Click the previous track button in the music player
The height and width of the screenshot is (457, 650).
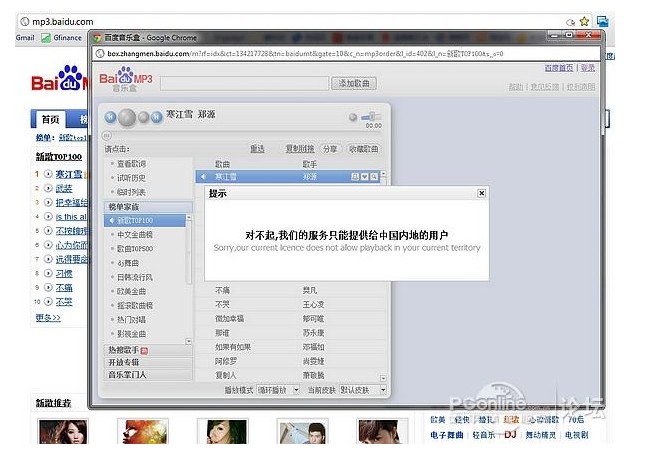(110, 117)
